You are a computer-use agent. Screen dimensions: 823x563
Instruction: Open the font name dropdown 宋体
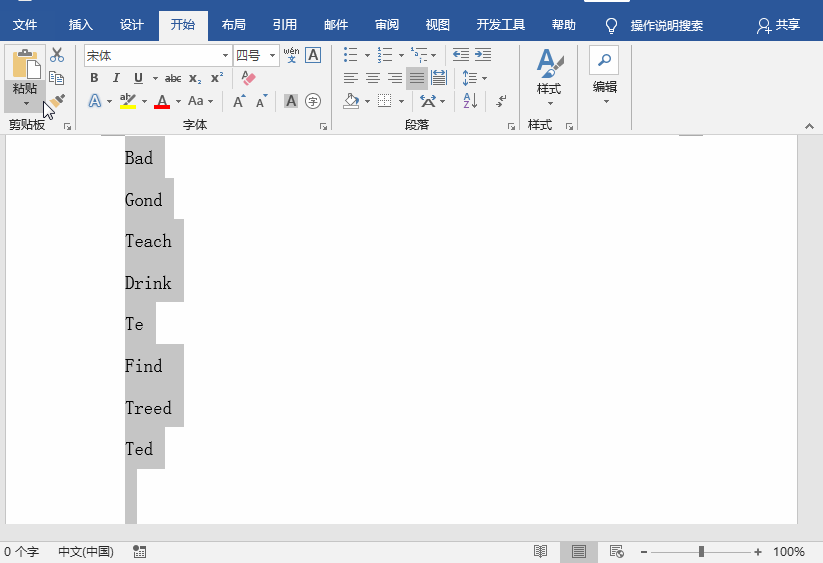[x=225, y=56]
